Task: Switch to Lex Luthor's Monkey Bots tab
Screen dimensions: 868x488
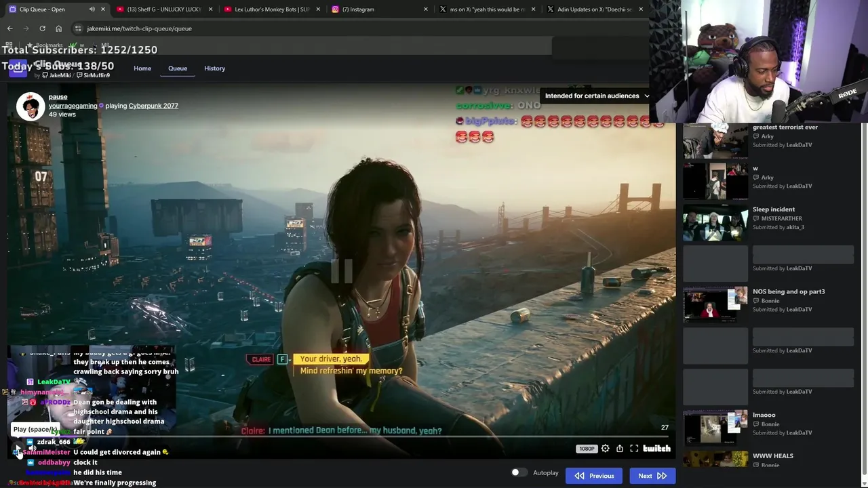Action: click(271, 9)
